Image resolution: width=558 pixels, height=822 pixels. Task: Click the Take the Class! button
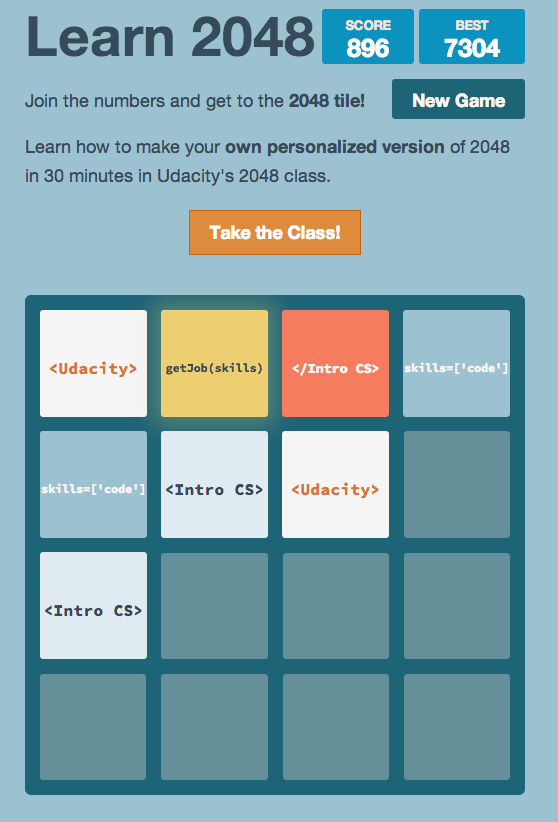(x=275, y=232)
